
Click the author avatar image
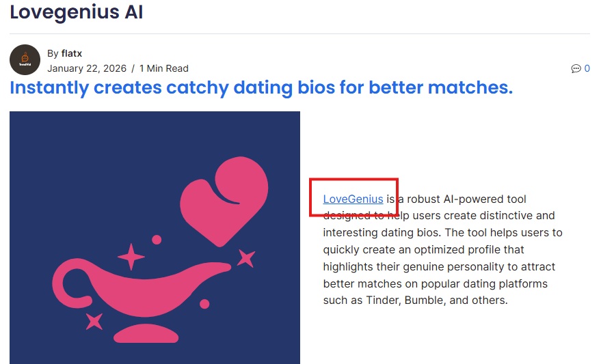[x=25, y=60]
